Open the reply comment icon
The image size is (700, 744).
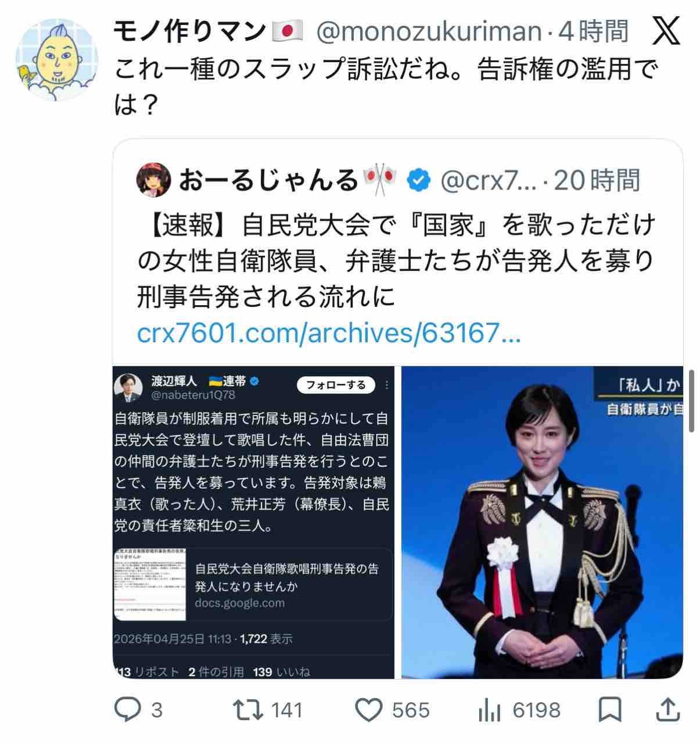[x=127, y=710]
